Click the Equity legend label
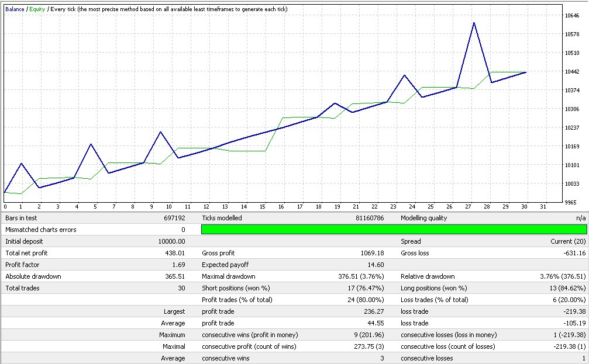This screenshot has height=364, width=589. click(x=37, y=9)
